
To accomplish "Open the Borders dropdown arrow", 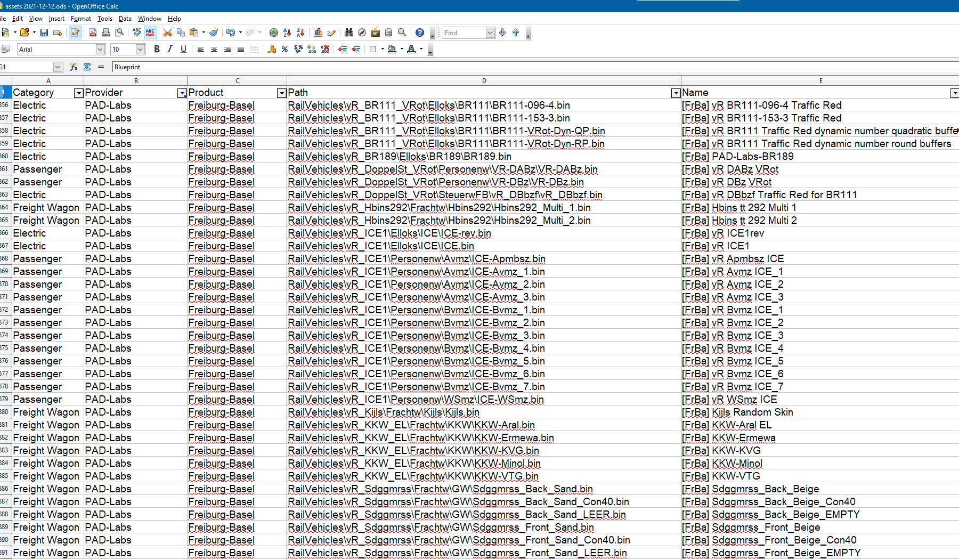I will pyautogui.click(x=383, y=50).
